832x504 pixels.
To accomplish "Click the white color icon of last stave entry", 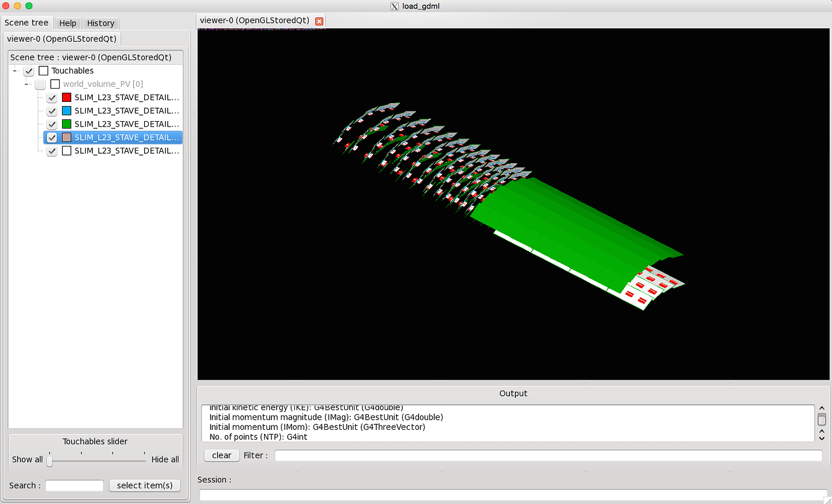I will tap(66, 151).
